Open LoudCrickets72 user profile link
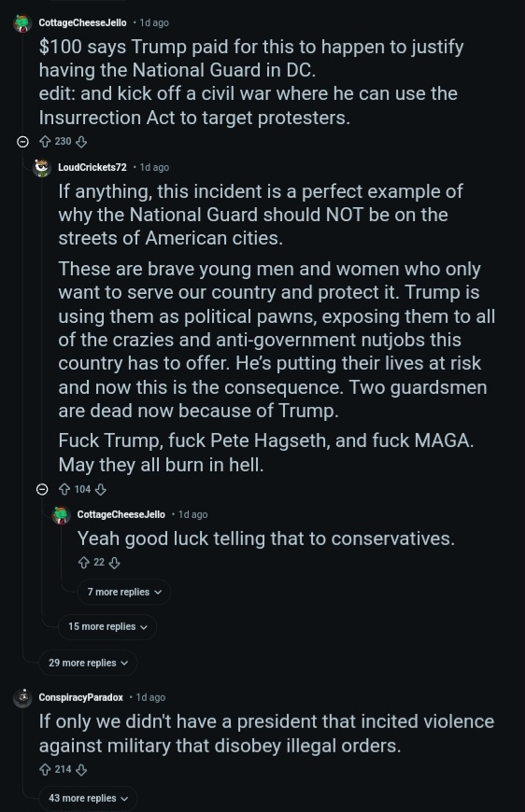 pos(92,167)
